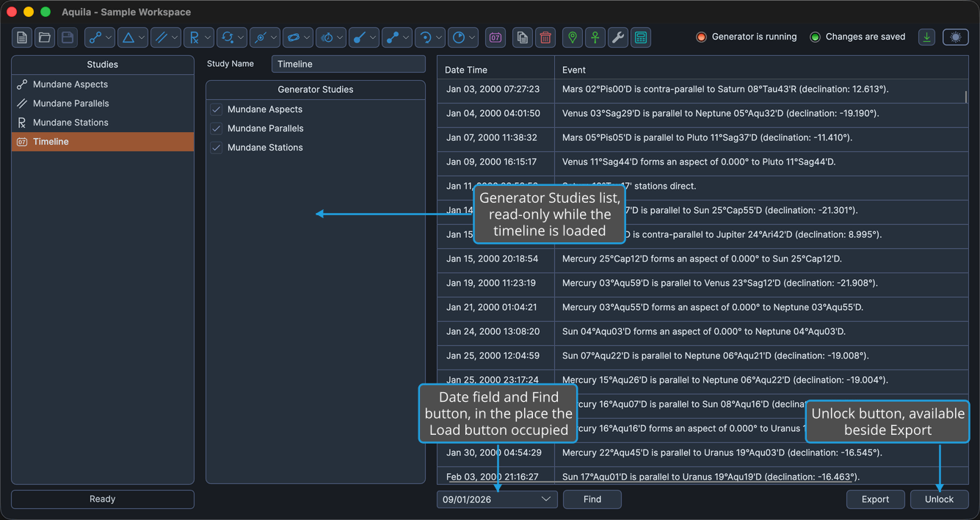This screenshot has height=520, width=980.
Task: Click the Export button
Action: [x=875, y=499]
